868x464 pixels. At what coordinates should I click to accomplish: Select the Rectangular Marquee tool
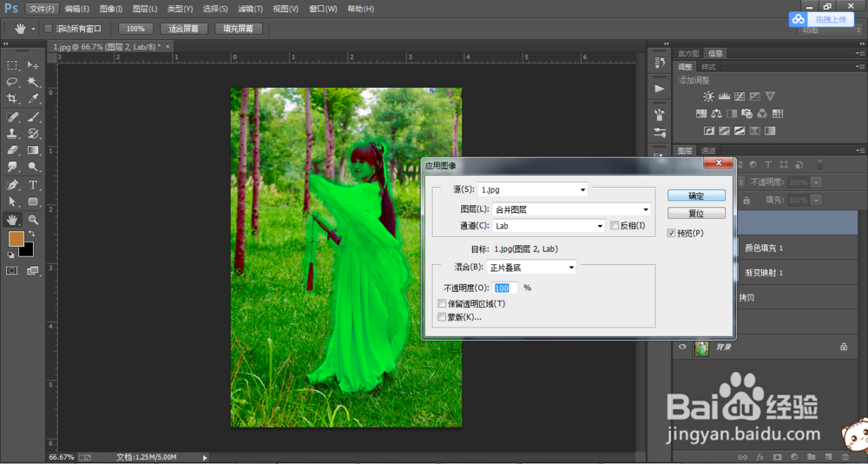point(12,65)
